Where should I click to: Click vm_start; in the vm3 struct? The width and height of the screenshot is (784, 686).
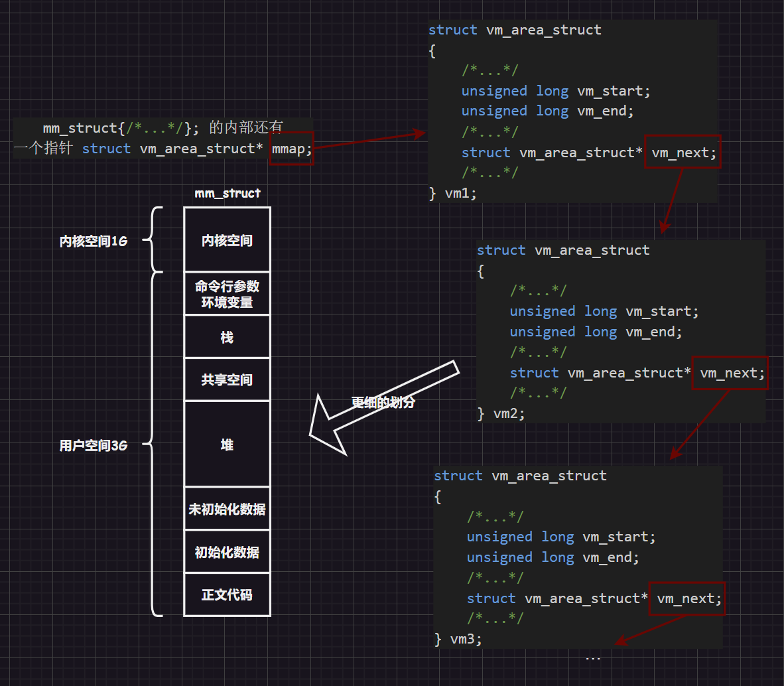(619, 537)
